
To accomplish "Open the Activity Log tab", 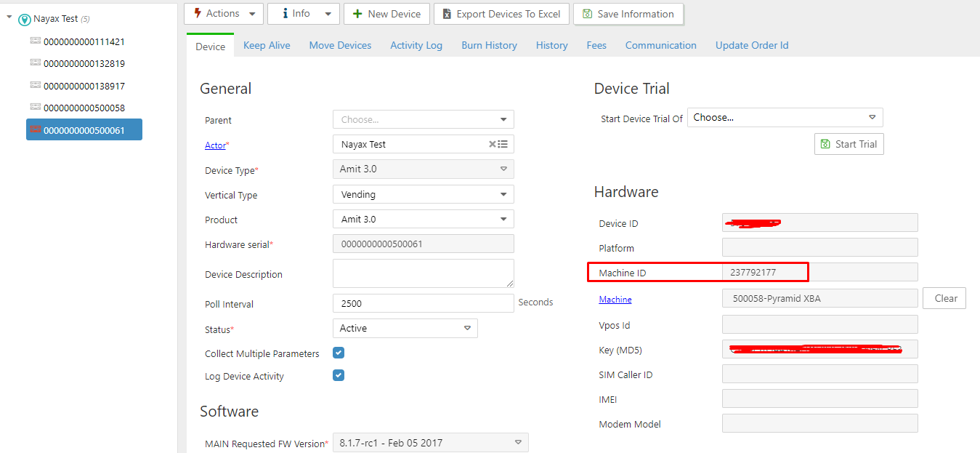I will (416, 45).
